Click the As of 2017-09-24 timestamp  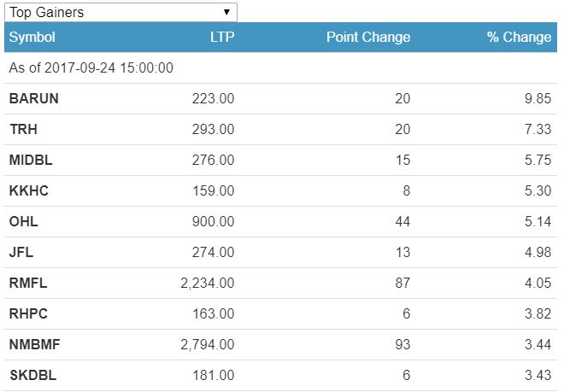91,67
